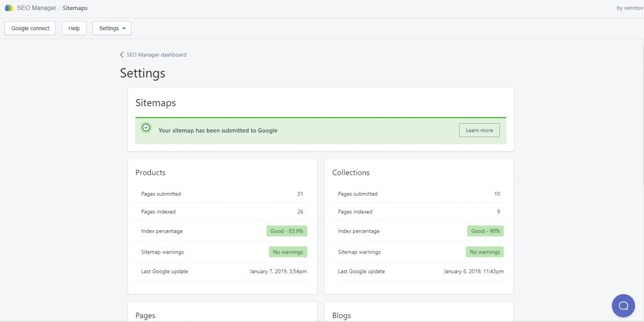This screenshot has height=322, width=644.
Task: Click the SEO Manager logo icon
Action: (x=9, y=8)
